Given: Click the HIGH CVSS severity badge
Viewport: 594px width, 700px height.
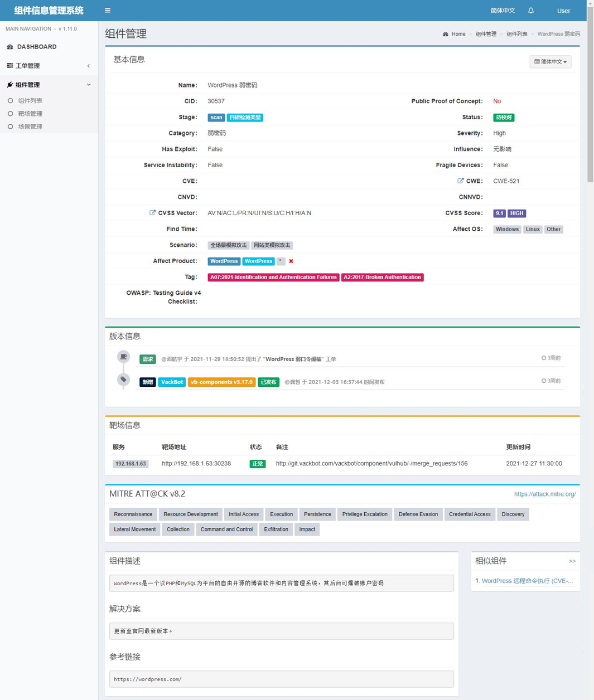Looking at the screenshot, I should (517, 213).
